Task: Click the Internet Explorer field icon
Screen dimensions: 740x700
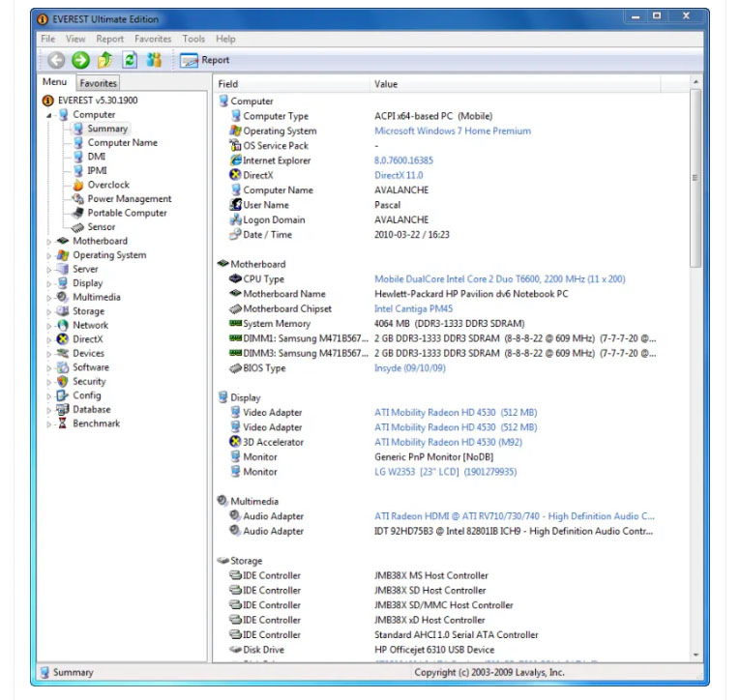Action: tap(236, 160)
